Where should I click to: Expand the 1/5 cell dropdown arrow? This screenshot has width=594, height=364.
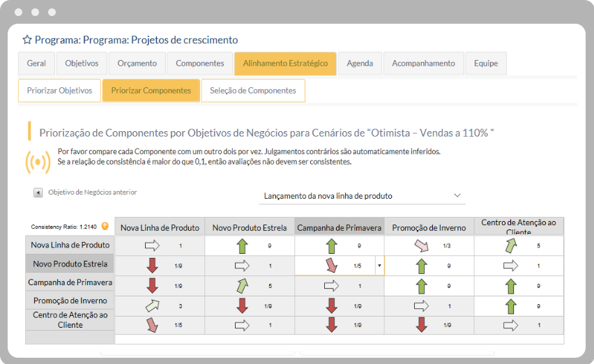[x=379, y=266]
